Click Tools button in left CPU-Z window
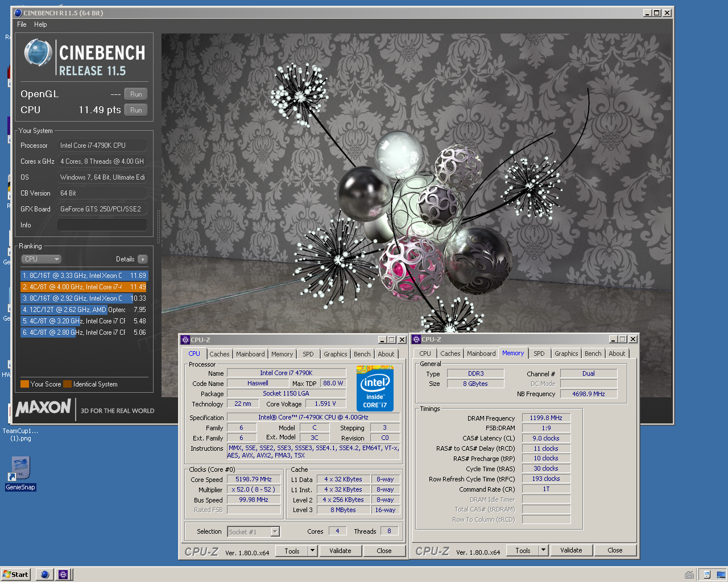The width and height of the screenshot is (728, 582). pyautogui.click(x=292, y=551)
